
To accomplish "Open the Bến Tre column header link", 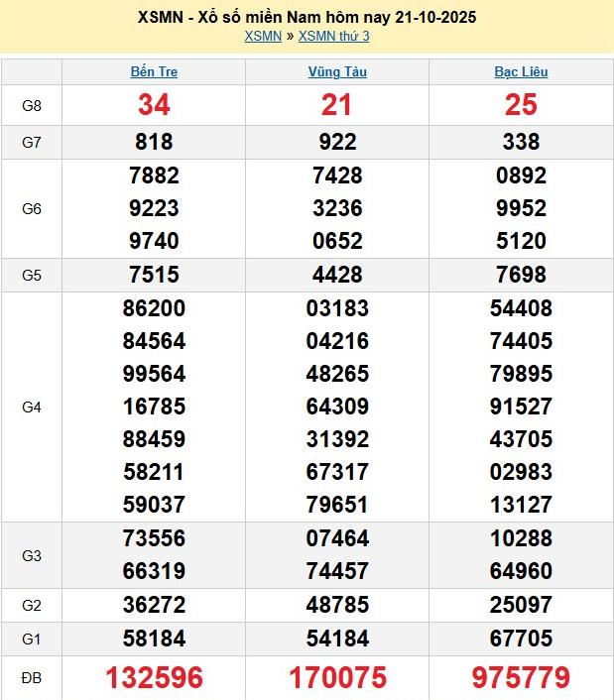I will tap(154, 71).
